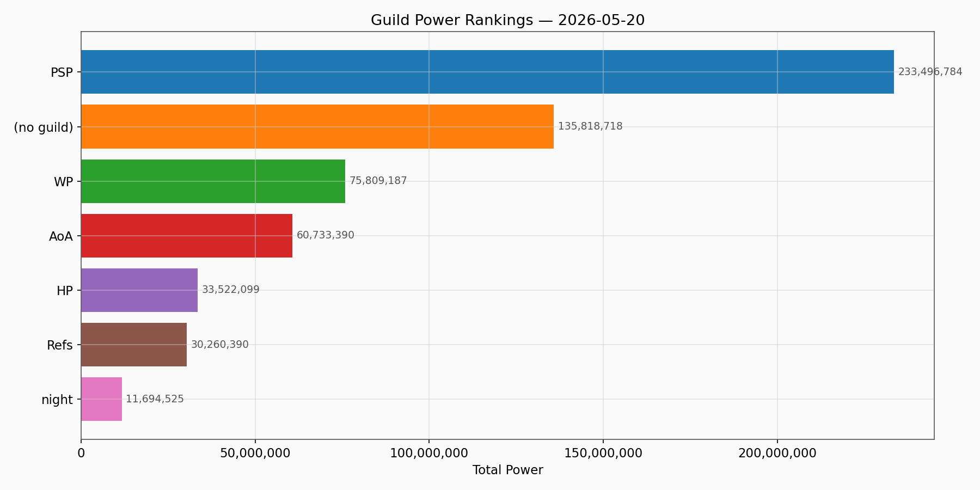
Task: Click the blue PSP bar
Action: pos(487,72)
